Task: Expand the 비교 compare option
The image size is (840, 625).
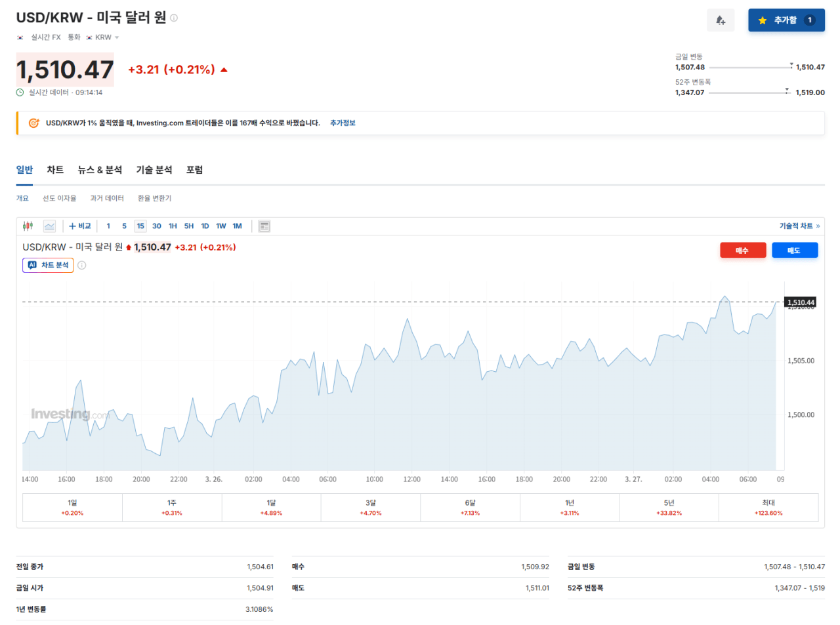Action: tap(80, 226)
